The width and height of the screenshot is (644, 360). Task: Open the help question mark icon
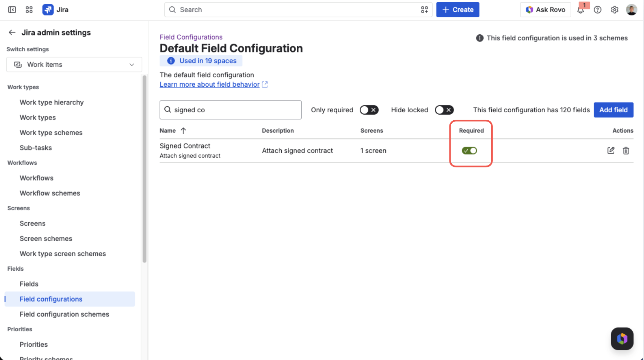598,10
